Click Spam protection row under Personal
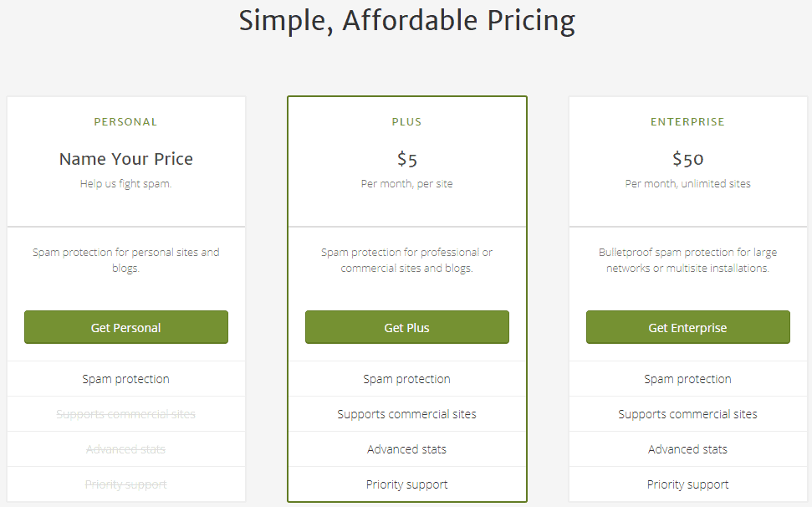The width and height of the screenshot is (812, 507). (126, 379)
